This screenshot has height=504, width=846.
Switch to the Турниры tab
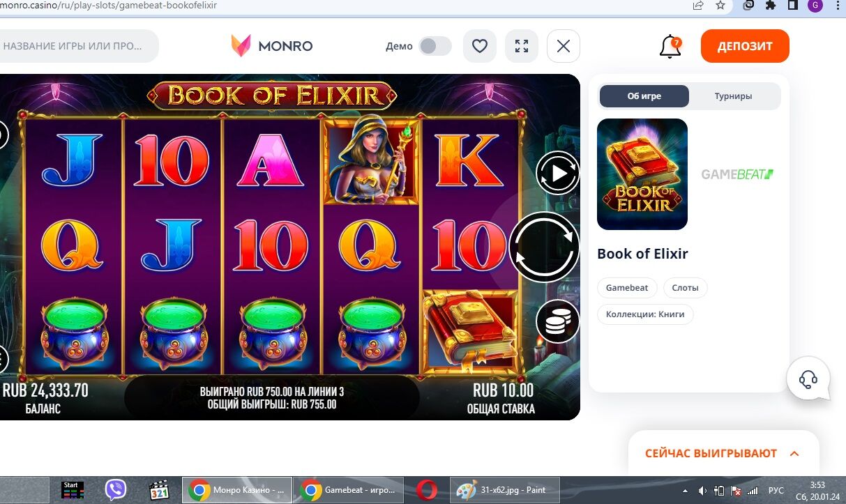pyautogui.click(x=733, y=96)
